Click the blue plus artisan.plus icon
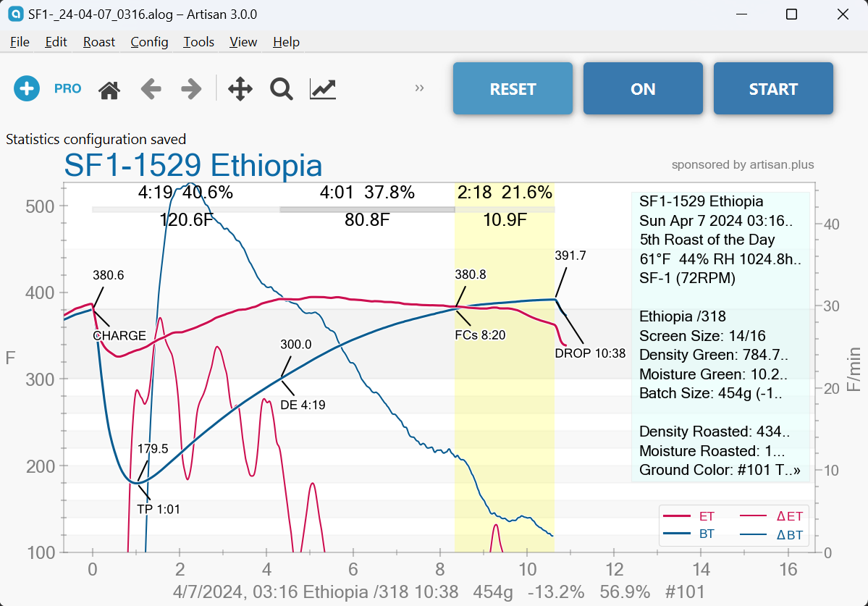The width and height of the screenshot is (868, 606). point(27,88)
